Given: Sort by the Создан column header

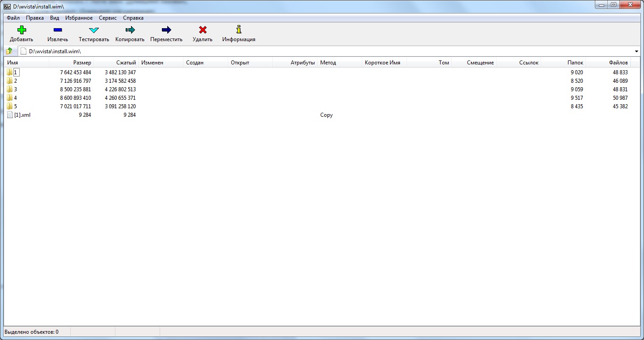Looking at the screenshot, I should pos(206,63).
